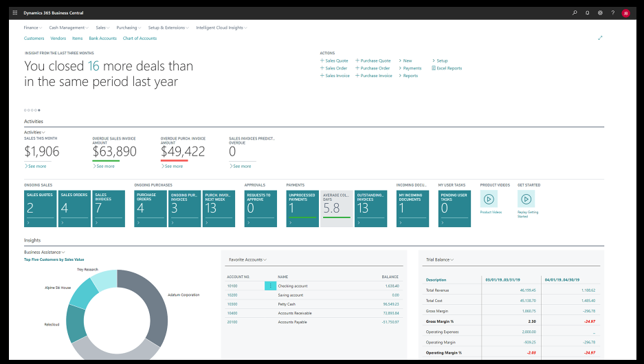
Task: See more under Sales This Month
Action: tap(35, 166)
